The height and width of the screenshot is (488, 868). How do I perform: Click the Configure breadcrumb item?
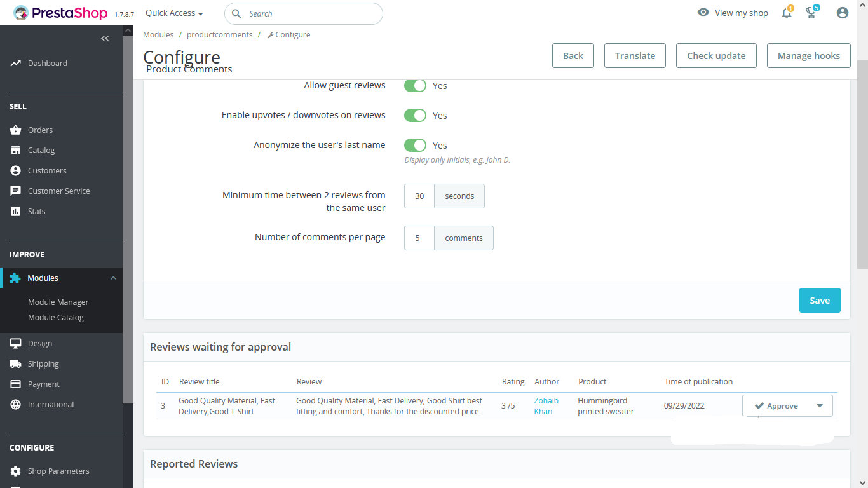(289, 35)
